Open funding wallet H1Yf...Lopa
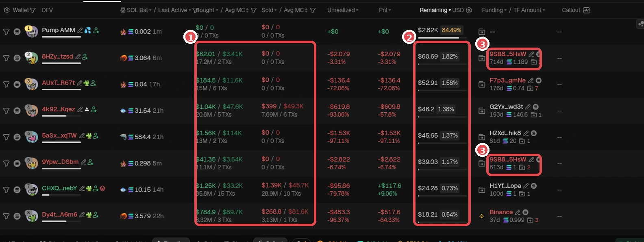 pos(505,186)
